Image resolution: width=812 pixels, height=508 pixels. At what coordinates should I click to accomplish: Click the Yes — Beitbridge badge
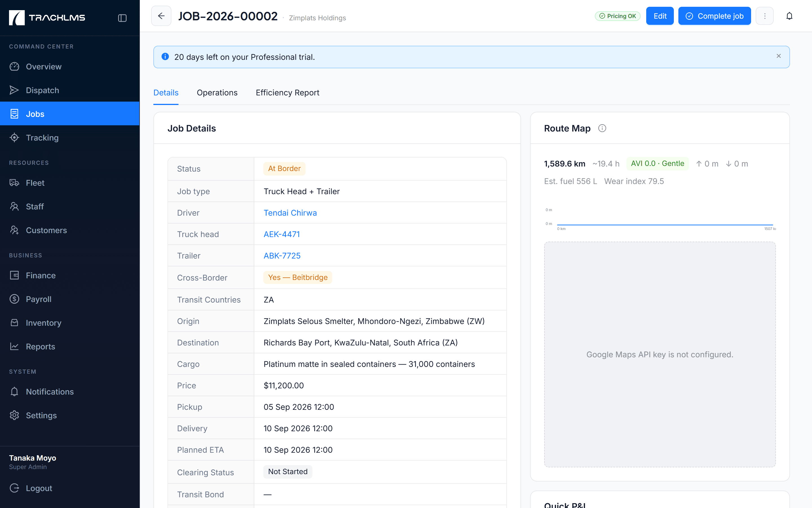(298, 277)
